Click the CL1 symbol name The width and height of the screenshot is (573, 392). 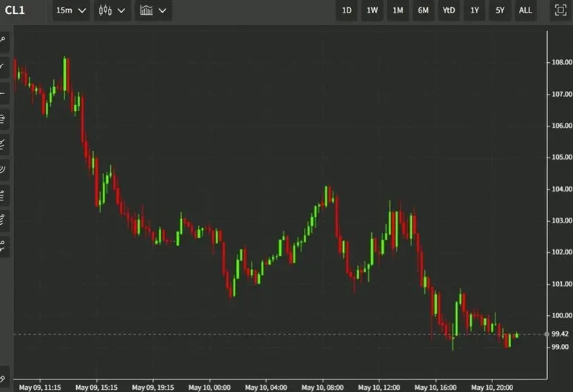pyautogui.click(x=16, y=10)
